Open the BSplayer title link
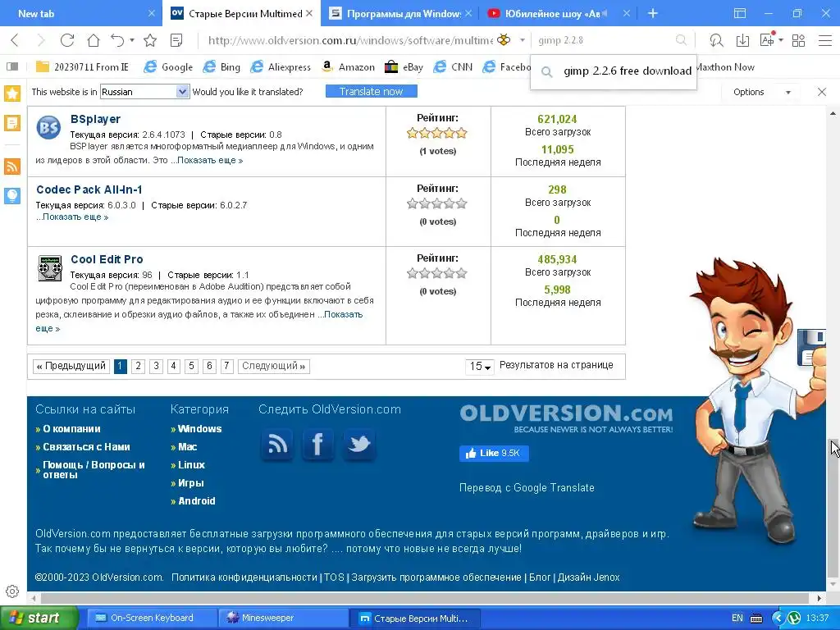The width and height of the screenshot is (840, 630). coord(95,119)
